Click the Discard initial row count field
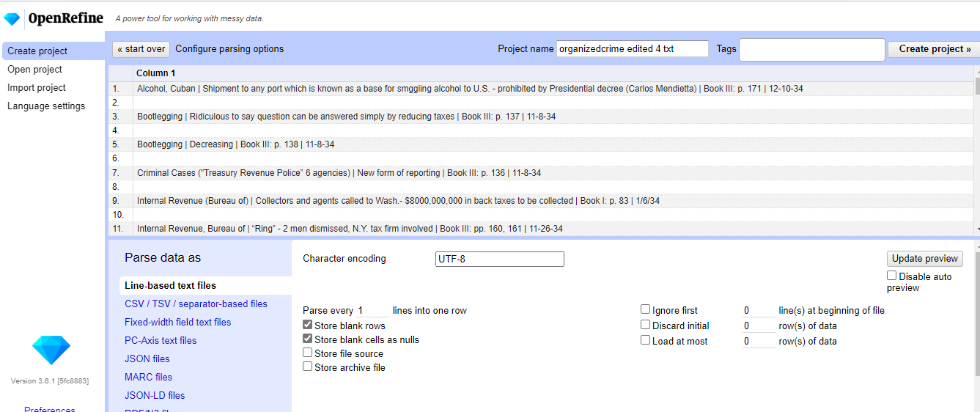Screen dimensions: 980x412 point(759,326)
